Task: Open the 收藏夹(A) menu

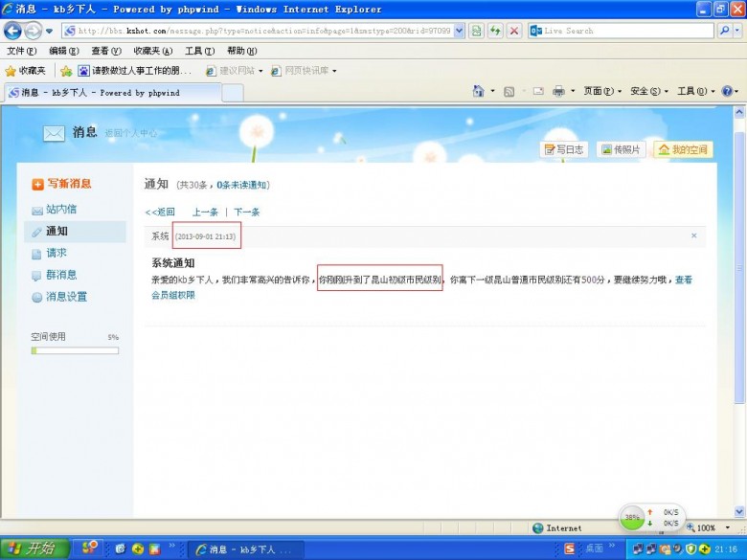Action: click(x=152, y=51)
